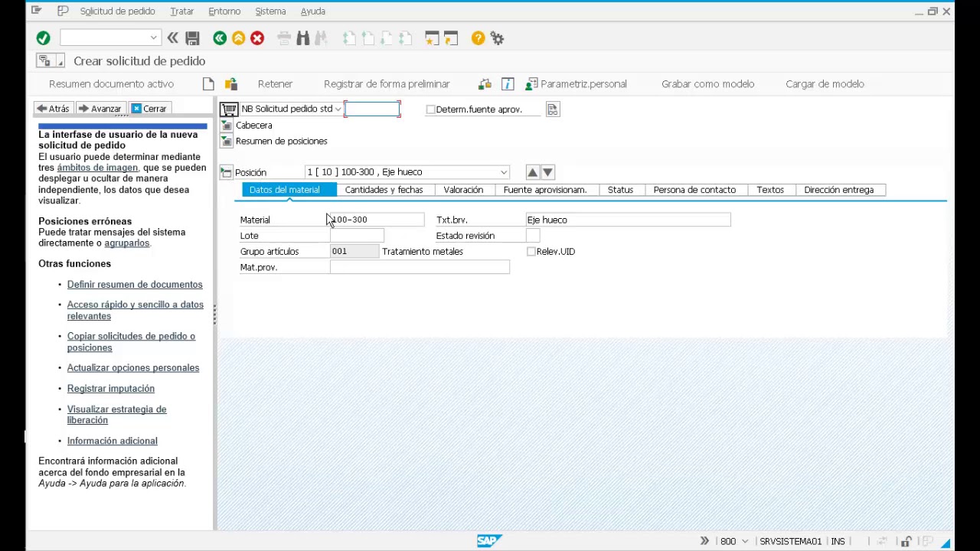Viewport: 980px width, 551px height.
Task: Open the Solicitud de pedido menu
Action: point(117,11)
